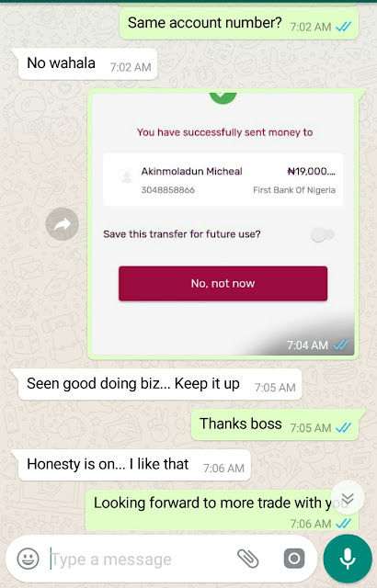The width and height of the screenshot is (377, 588).
Task: Tap the microphone voice record button
Action: (348, 559)
